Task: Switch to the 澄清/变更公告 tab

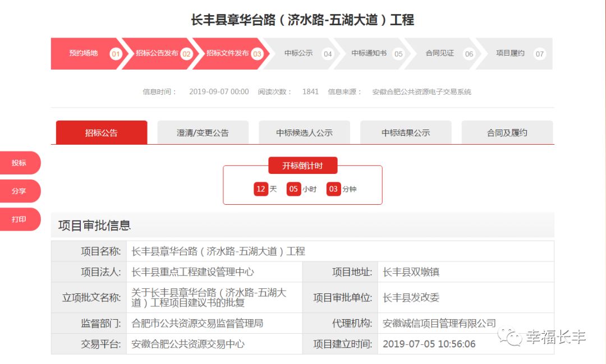Action: [203, 132]
